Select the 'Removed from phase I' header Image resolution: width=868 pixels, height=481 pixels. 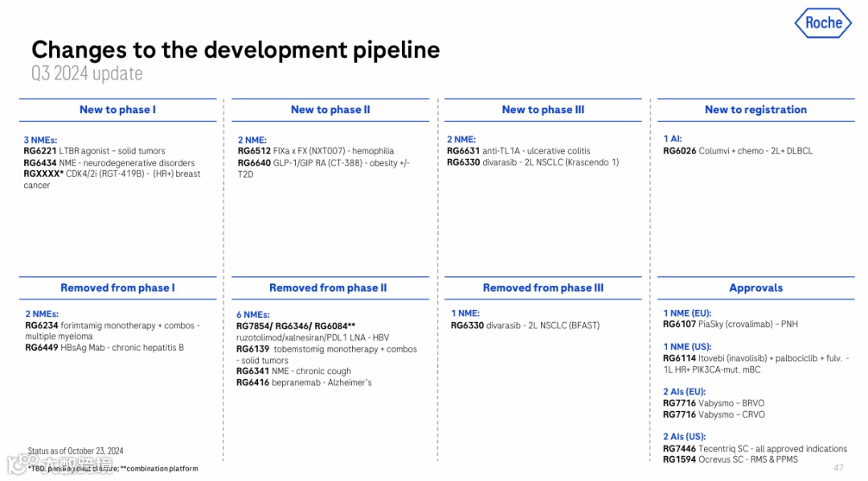[117, 287]
